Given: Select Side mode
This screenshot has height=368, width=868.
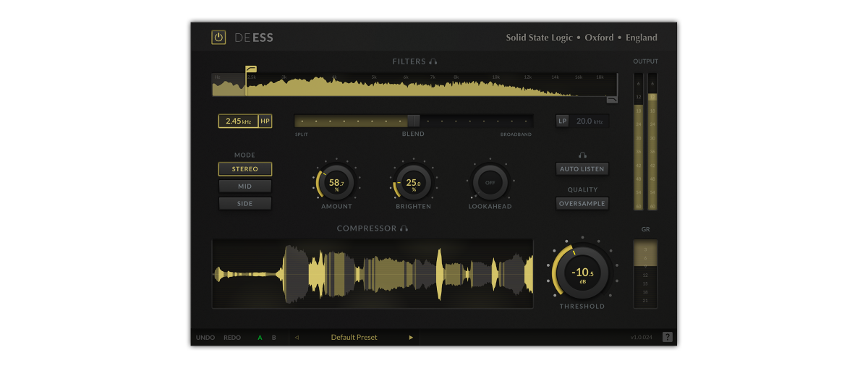Looking at the screenshot, I should point(245,204).
